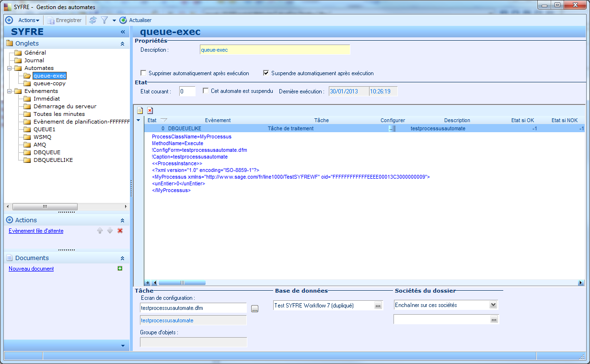Click the Etat courant field
The height and width of the screenshot is (364, 590).
[x=187, y=91]
